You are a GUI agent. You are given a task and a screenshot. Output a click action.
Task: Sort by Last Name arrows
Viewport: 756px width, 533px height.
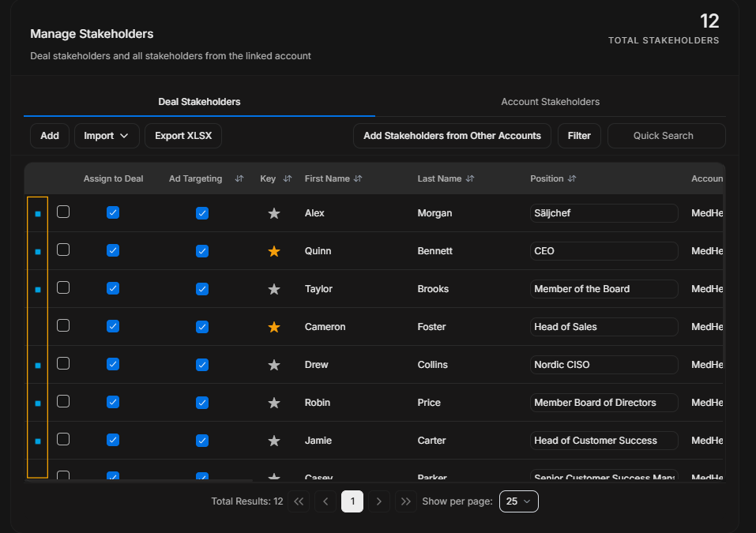tap(470, 178)
